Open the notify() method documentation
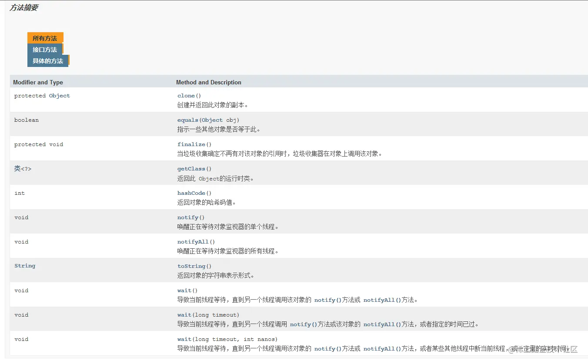This screenshot has height=364, width=588. [187, 217]
